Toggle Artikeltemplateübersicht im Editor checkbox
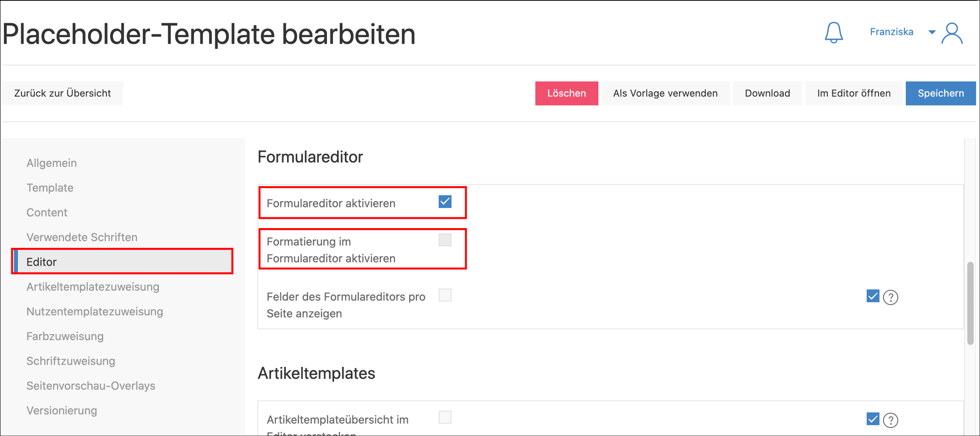 point(445,418)
